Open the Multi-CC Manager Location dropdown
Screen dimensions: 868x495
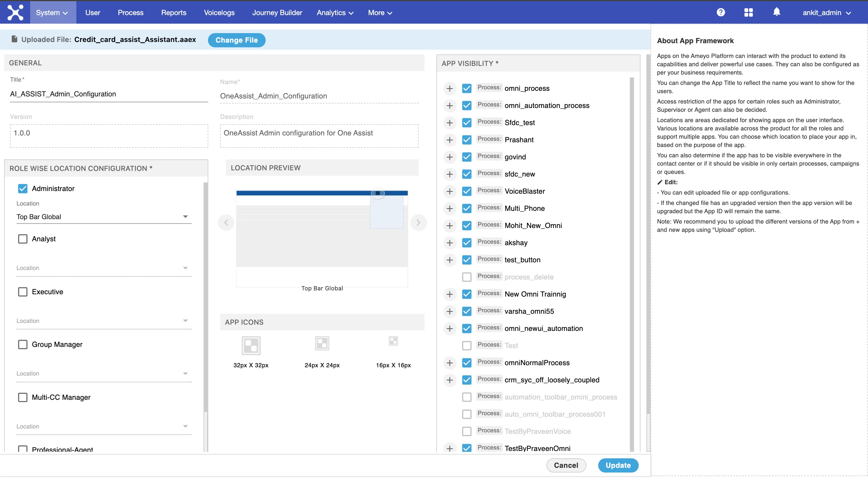click(104, 426)
